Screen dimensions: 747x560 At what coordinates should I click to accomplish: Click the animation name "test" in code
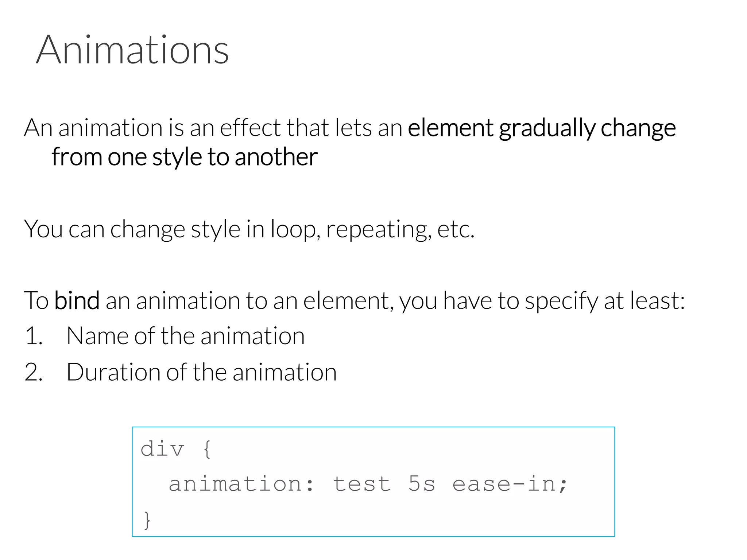[362, 484]
